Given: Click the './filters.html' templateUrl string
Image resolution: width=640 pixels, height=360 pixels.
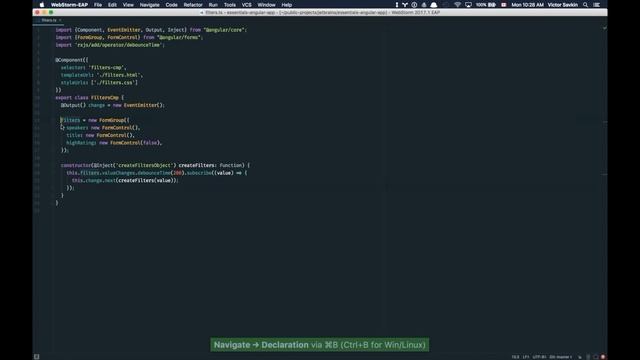Looking at the screenshot, I should click(119, 75).
